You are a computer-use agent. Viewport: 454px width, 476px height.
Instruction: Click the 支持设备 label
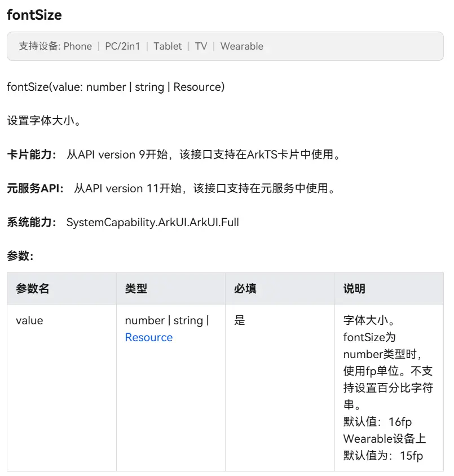(x=38, y=46)
